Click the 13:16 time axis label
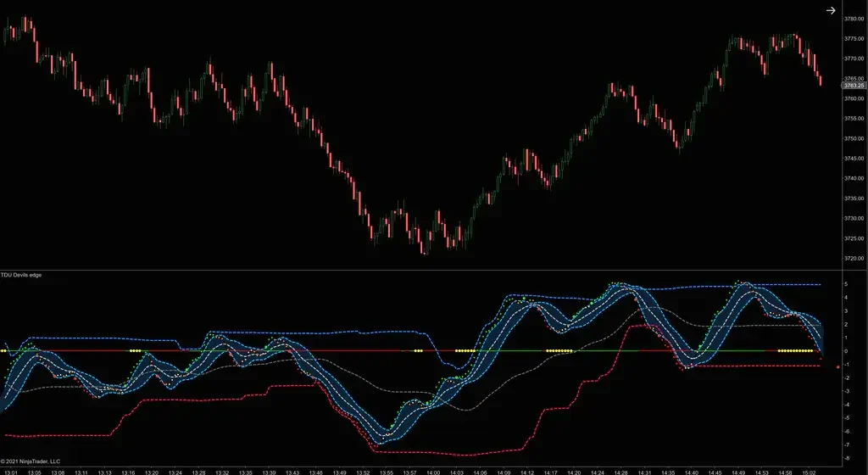This screenshot has height=475, width=868. pyautogui.click(x=128, y=472)
